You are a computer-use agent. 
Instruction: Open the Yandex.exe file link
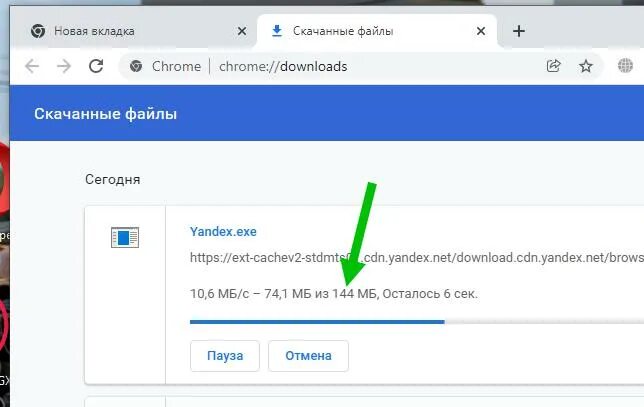(x=223, y=232)
